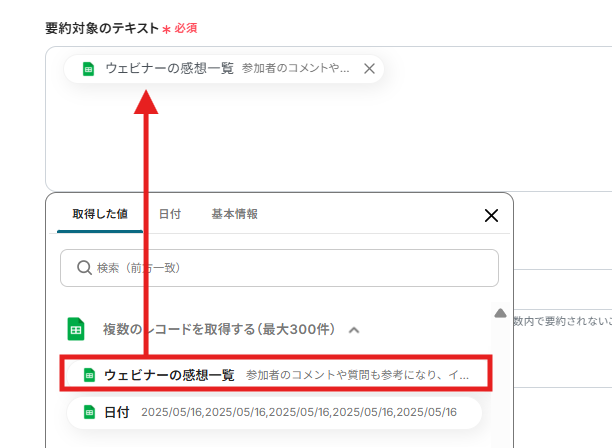Image resolution: width=612 pixels, height=448 pixels.
Task: Click the magnifier search icon
Action: [x=84, y=268]
